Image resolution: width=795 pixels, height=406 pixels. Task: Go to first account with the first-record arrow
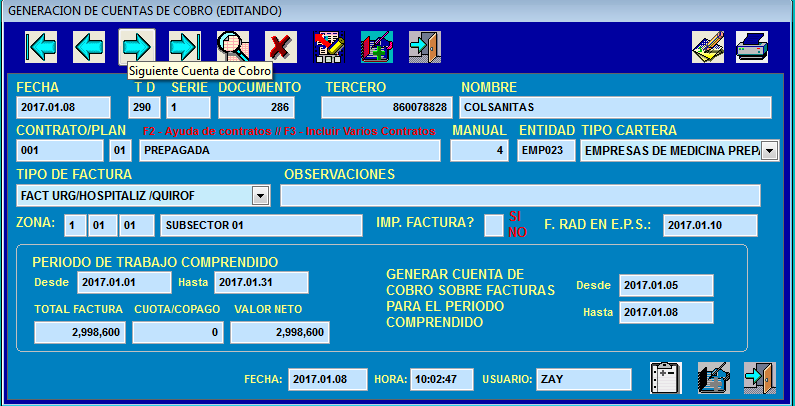click(41, 47)
